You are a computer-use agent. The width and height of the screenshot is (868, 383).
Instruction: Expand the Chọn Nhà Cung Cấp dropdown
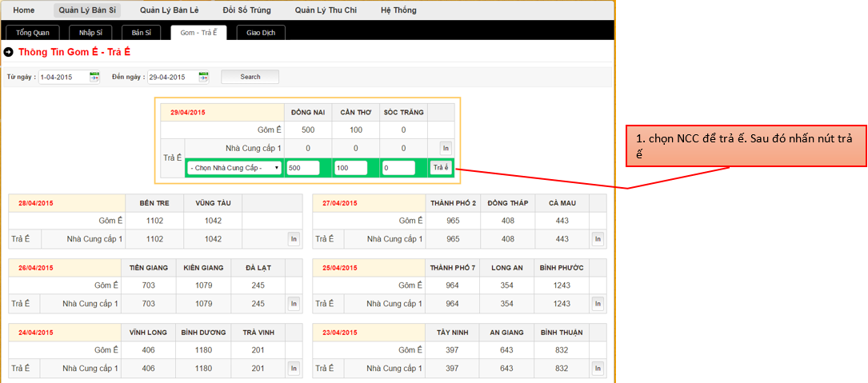pos(234,168)
